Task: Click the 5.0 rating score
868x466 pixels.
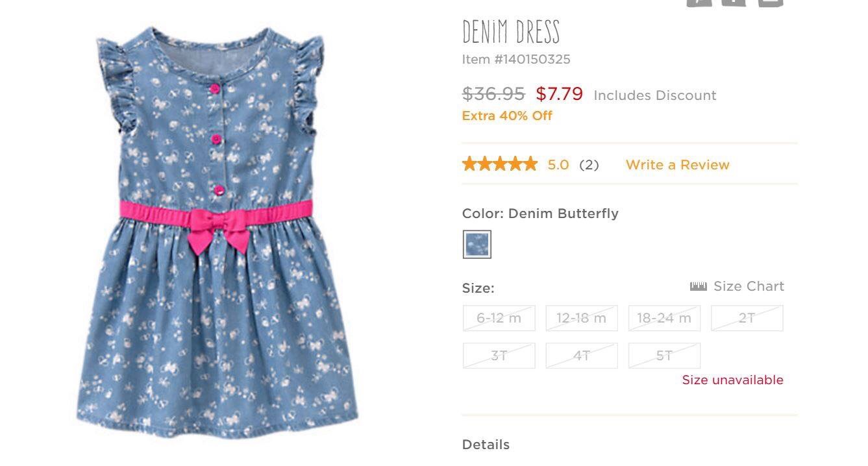Action: (558, 165)
